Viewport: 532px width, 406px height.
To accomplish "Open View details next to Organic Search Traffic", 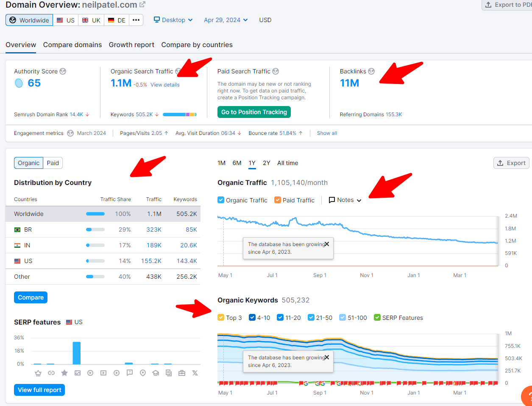I will click(165, 84).
